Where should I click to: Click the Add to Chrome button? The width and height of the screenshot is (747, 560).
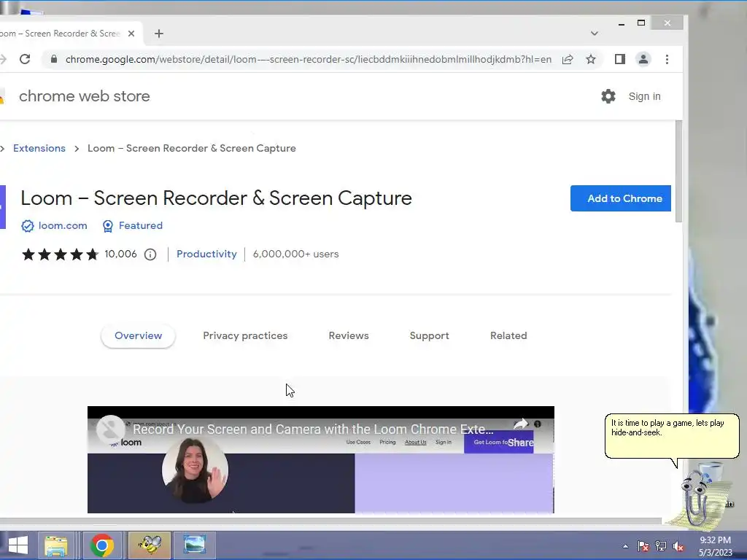point(620,198)
